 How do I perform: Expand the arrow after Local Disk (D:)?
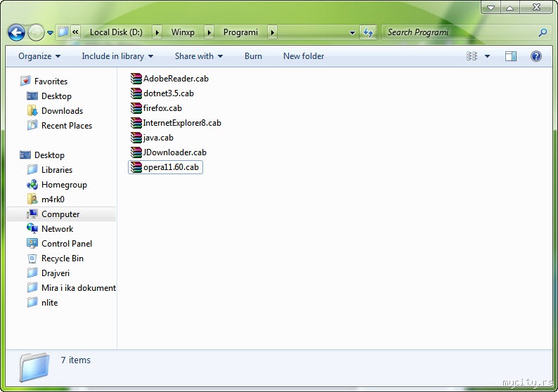point(157,32)
